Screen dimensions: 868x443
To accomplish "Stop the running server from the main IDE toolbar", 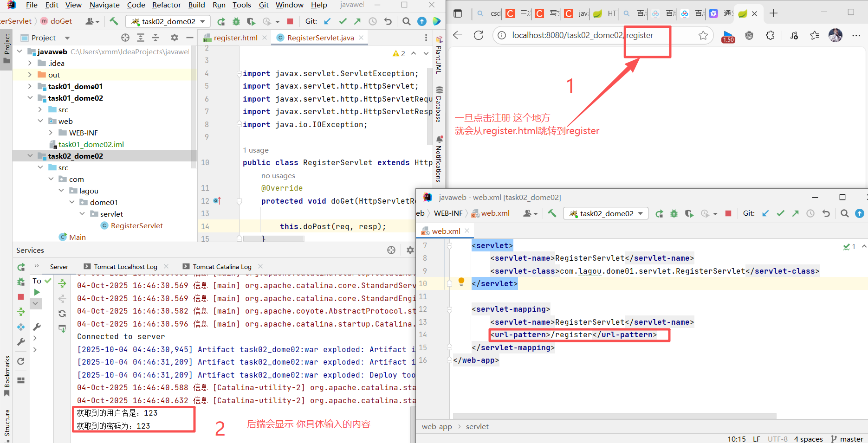I will pyautogui.click(x=290, y=21).
